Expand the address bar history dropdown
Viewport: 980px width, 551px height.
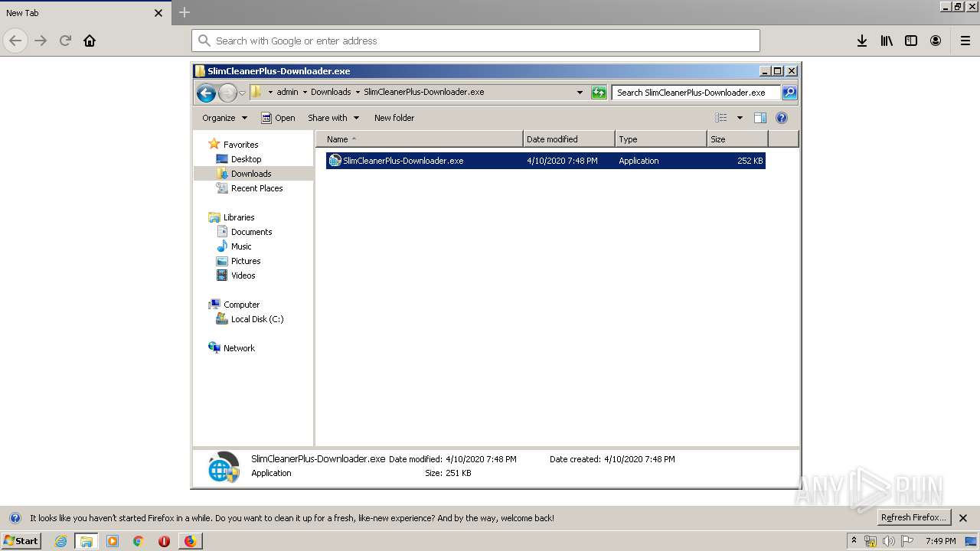click(x=580, y=93)
